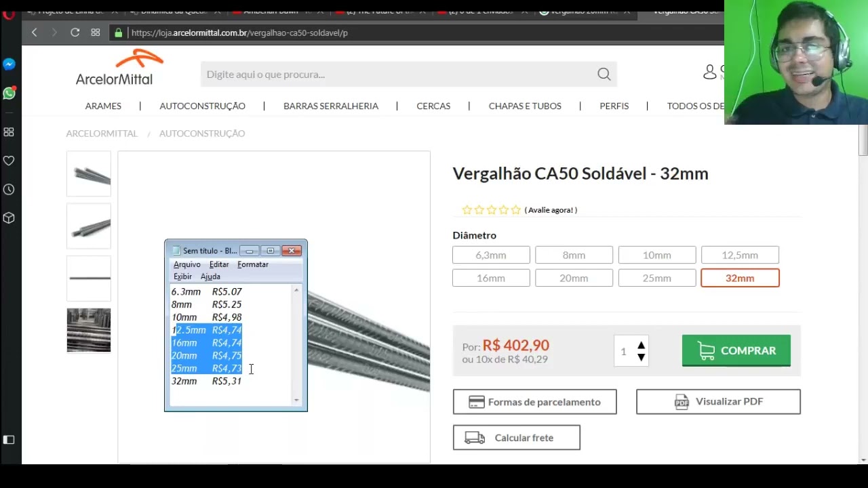Image resolution: width=868 pixels, height=488 pixels.
Task: Click the page vertical scrollbar thumb
Action: click(863, 140)
